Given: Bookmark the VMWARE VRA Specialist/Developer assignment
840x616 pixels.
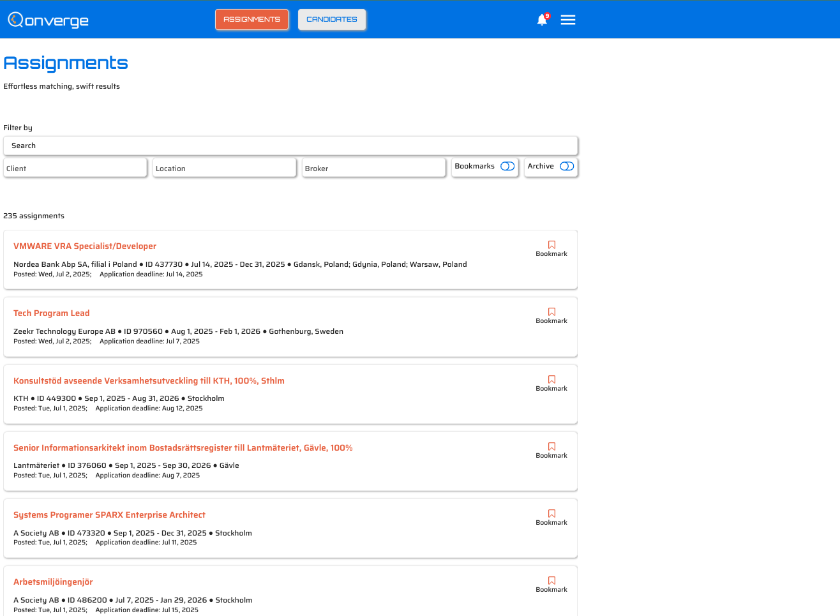Looking at the screenshot, I should (551, 248).
